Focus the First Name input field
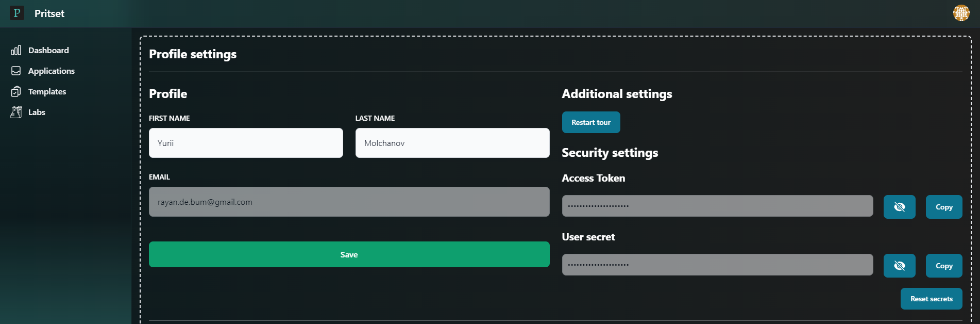Image resolution: width=980 pixels, height=324 pixels. 246,143
